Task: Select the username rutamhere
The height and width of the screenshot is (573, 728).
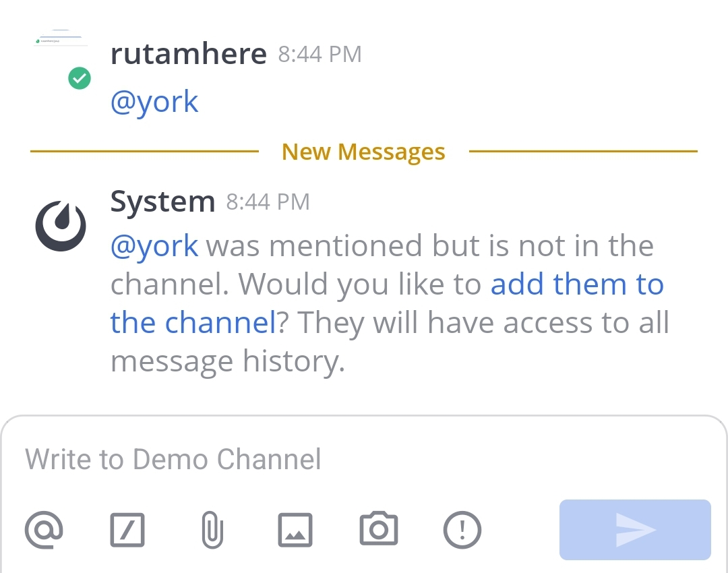Action: pyautogui.click(x=189, y=53)
